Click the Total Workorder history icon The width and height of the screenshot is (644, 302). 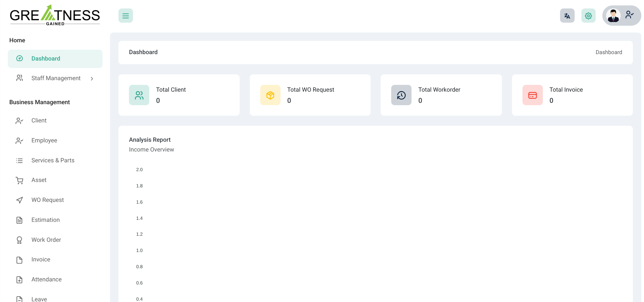[401, 95]
